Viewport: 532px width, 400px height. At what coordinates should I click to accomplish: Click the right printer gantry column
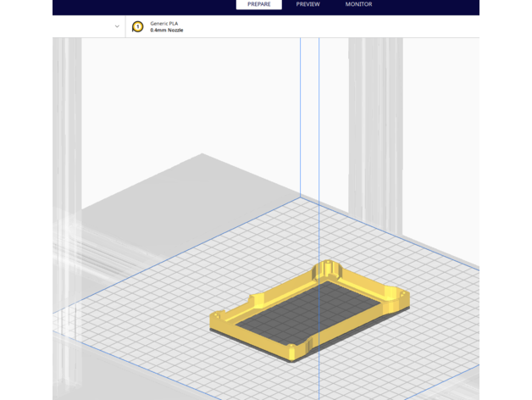point(374,127)
